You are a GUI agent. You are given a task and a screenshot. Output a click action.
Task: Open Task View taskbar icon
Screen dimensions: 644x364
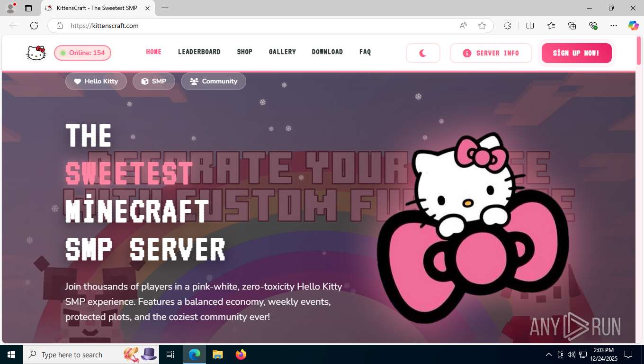170,355
